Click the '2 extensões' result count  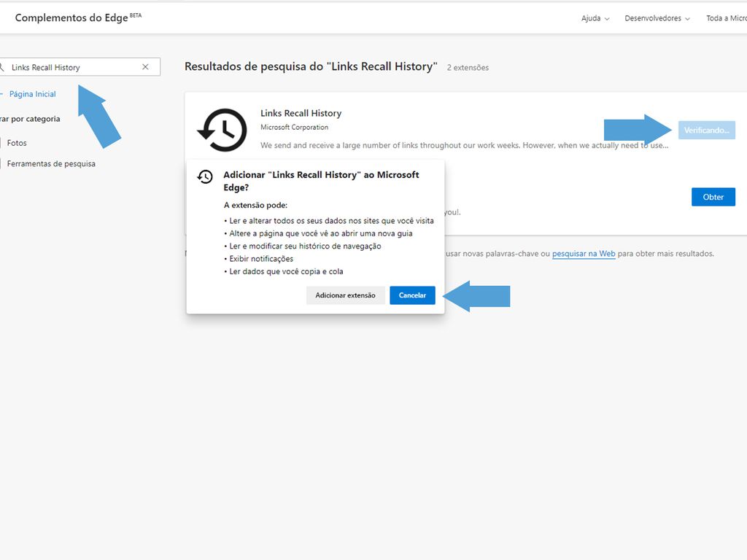tap(468, 68)
